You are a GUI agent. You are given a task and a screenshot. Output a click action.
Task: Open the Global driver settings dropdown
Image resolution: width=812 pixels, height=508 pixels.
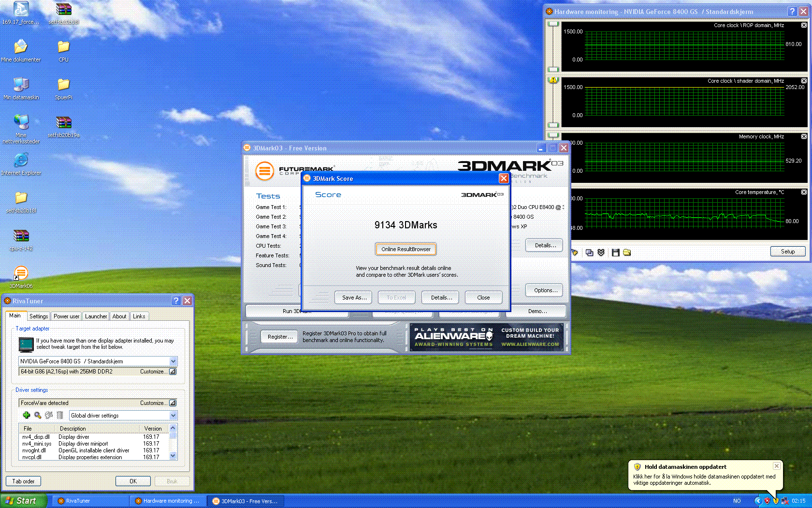[173, 416]
